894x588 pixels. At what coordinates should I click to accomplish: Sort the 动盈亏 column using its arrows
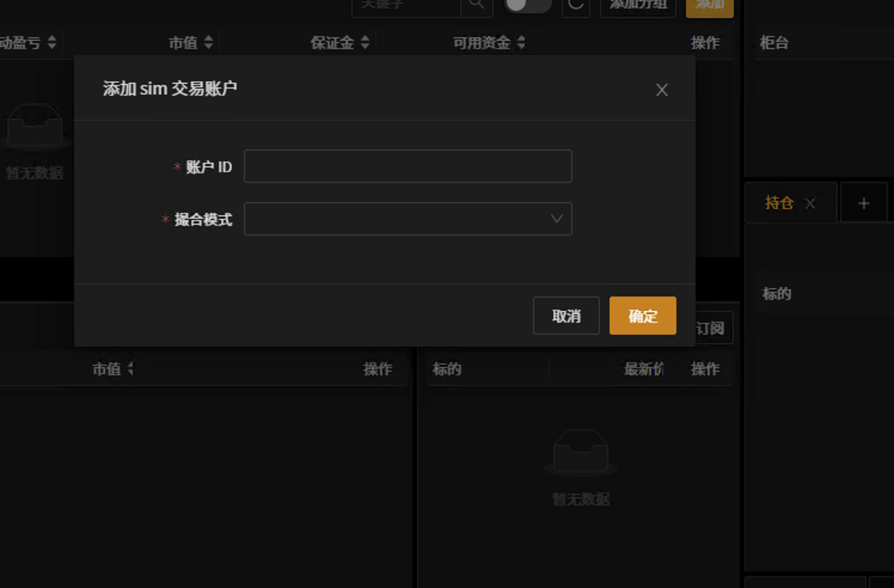(51, 42)
